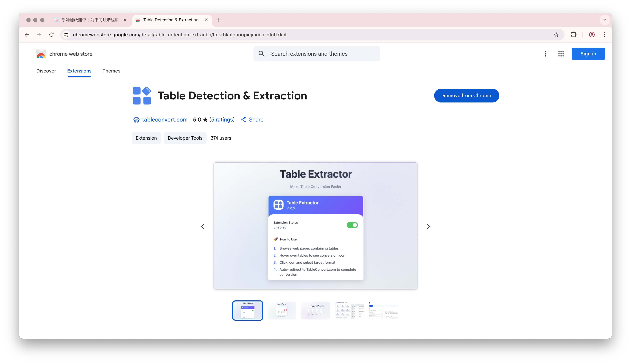Switch to the Themes tab
631x364 pixels.
(111, 71)
